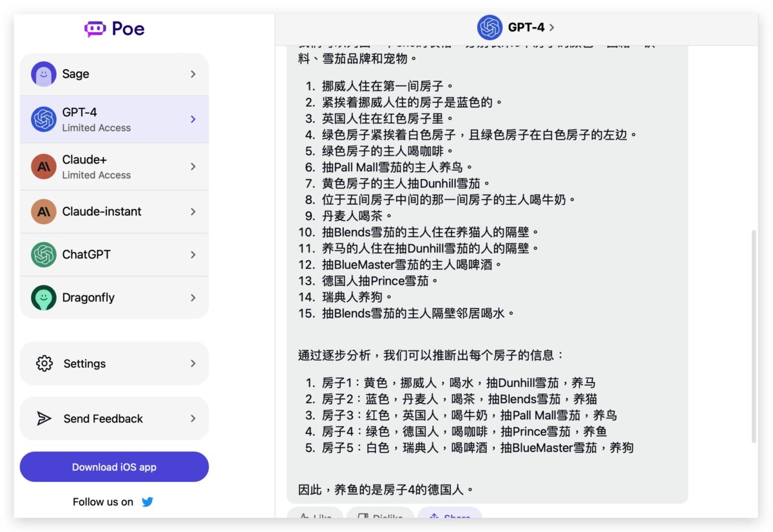This screenshot has height=532, width=773.
Task: Open the Sage bot avatar
Action: tap(44, 74)
